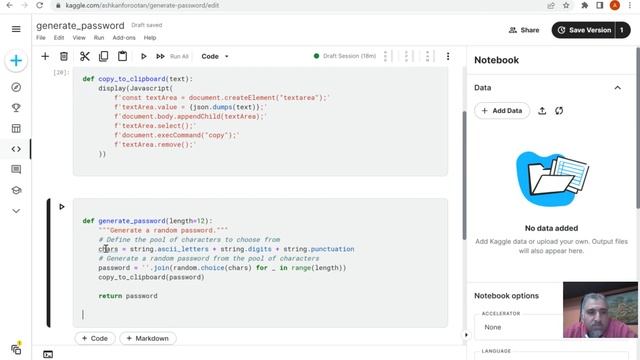The width and height of the screenshot is (640, 360).
Task: Click the generate_password notebook title
Action: point(80,25)
